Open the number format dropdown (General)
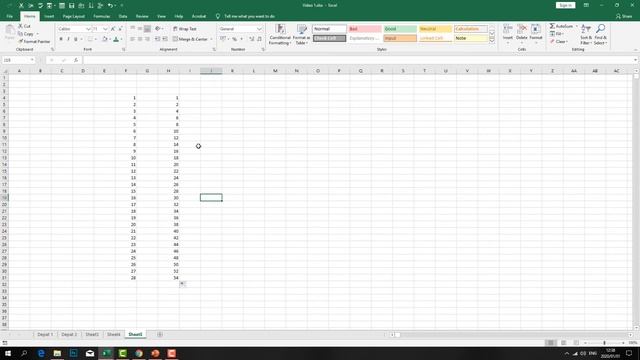This screenshot has height=360, width=640. click(259, 29)
